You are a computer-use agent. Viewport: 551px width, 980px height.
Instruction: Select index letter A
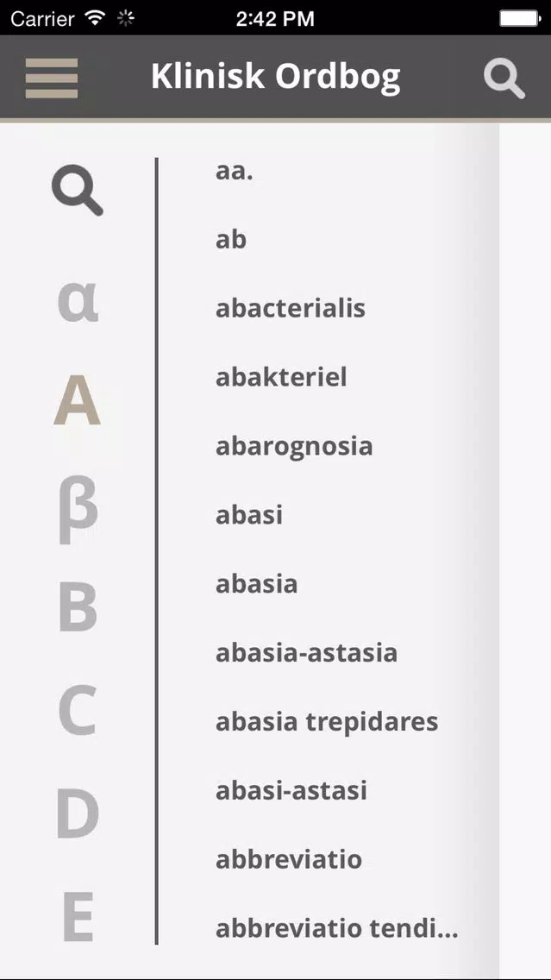(78, 401)
